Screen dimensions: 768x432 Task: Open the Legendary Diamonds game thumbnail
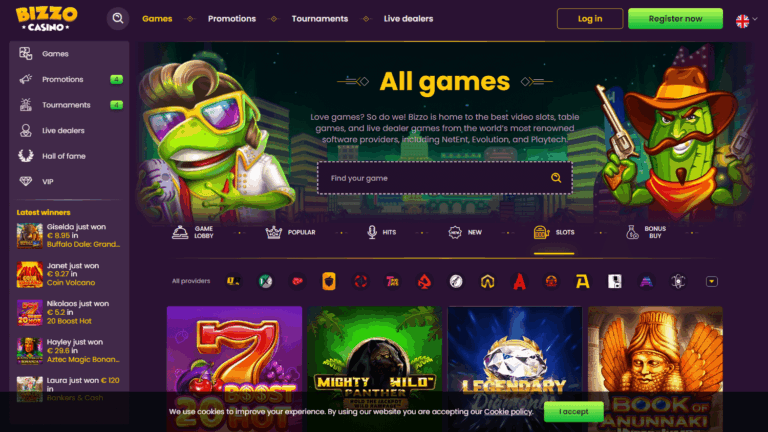coord(515,369)
